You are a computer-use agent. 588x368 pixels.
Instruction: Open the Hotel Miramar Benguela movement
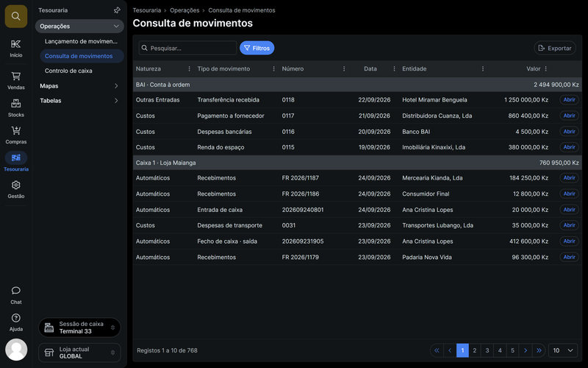[569, 100]
